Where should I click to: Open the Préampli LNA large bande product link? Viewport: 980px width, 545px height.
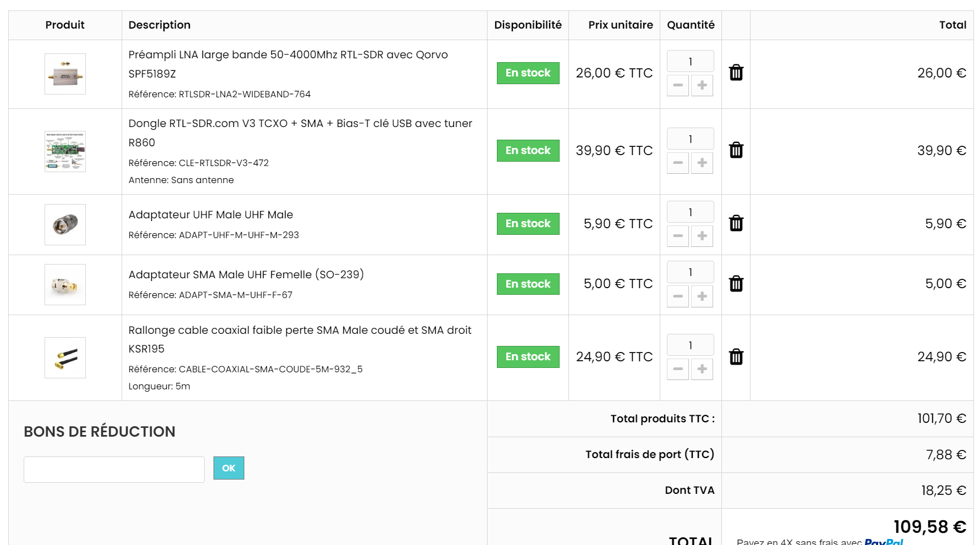(x=288, y=64)
